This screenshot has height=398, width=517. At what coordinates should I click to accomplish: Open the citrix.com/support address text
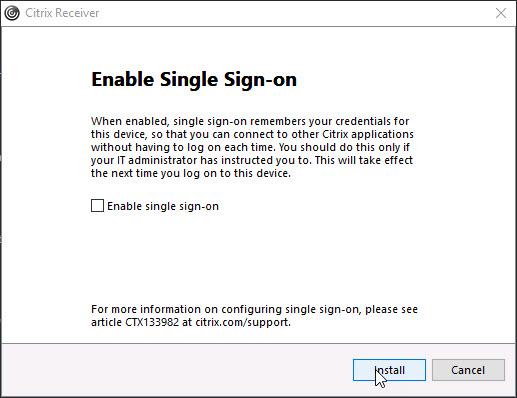[x=243, y=322]
